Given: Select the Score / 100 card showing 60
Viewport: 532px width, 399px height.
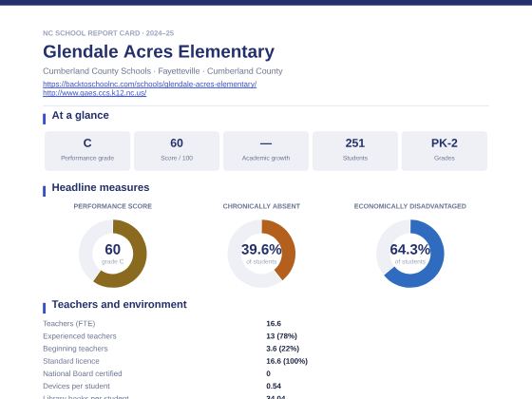Looking at the screenshot, I should 177,151.
